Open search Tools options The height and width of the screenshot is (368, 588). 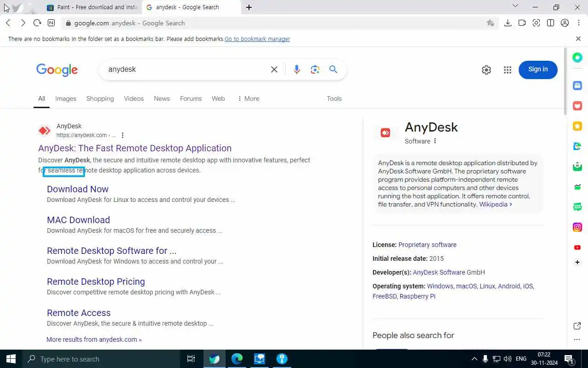pyautogui.click(x=334, y=98)
